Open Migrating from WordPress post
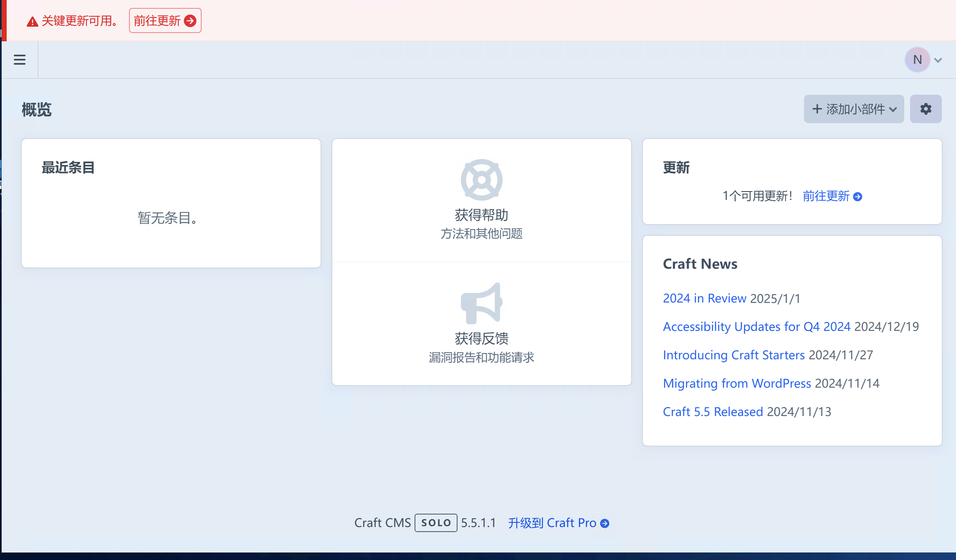This screenshot has height=560, width=956. click(737, 383)
